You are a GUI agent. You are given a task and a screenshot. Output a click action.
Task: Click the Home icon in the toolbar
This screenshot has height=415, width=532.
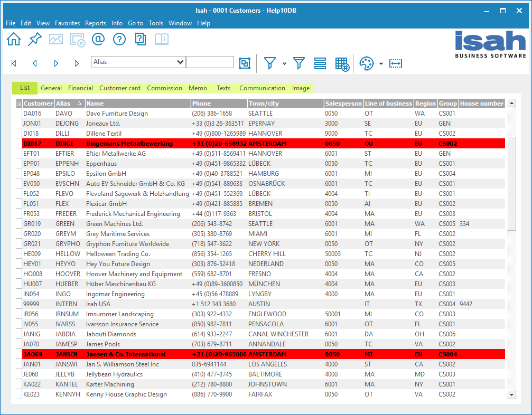click(13, 39)
